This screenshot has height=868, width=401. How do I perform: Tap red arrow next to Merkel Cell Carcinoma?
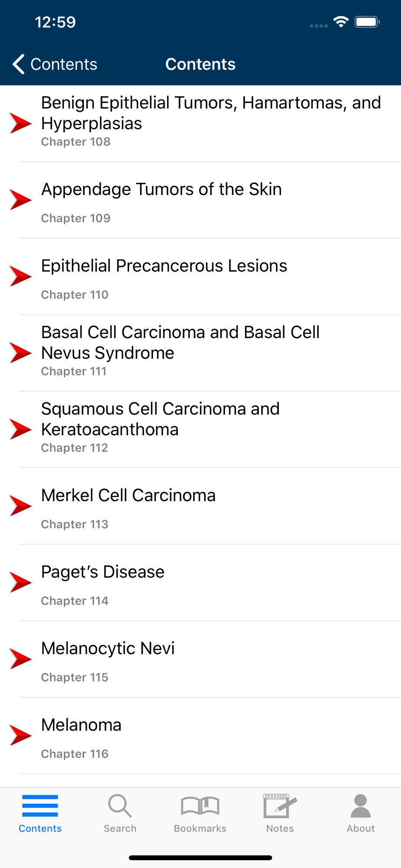[20, 506]
